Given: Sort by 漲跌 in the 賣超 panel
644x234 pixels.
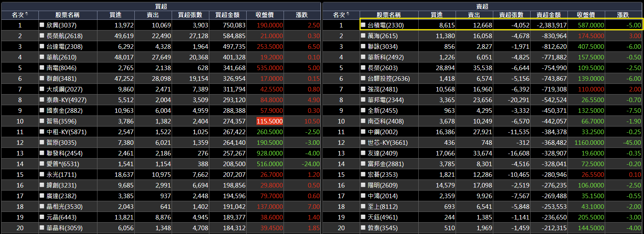Looking at the screenshot, I should pos(623,15).
